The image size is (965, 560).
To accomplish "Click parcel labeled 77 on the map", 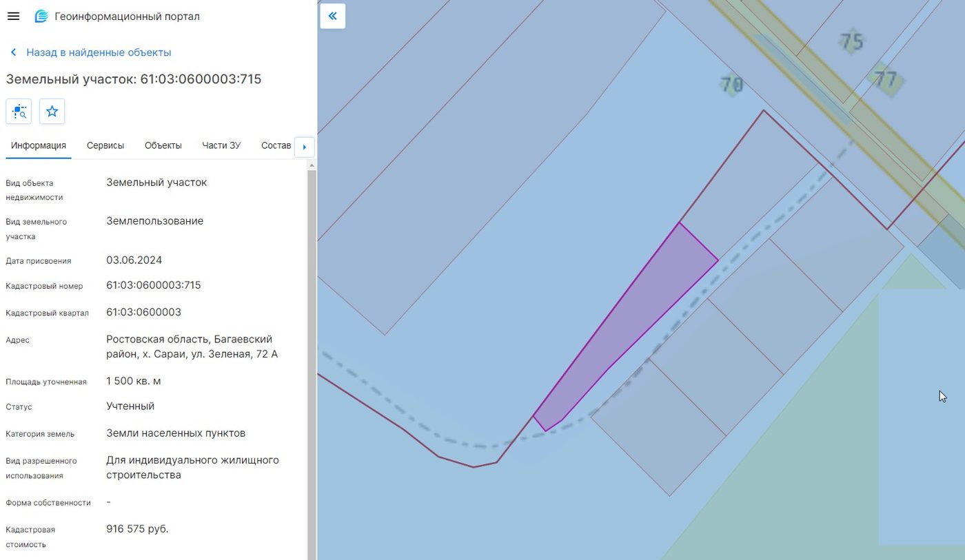I will 886,79.
